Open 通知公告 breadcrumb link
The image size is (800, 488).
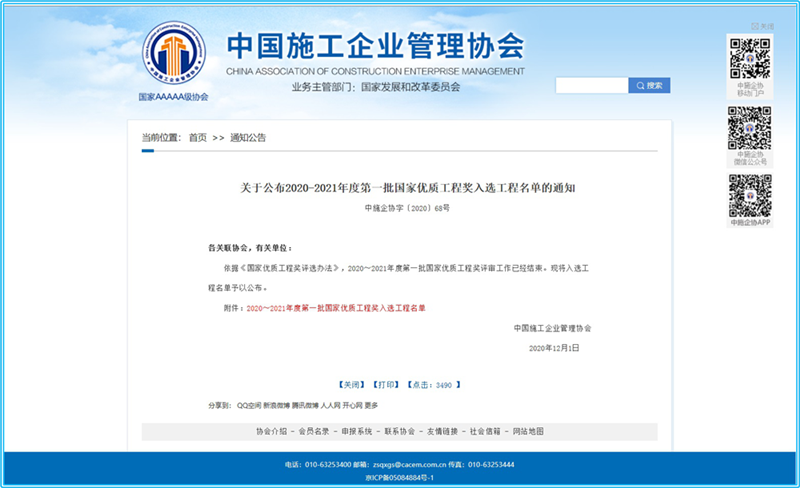click(x=248, y=138)
